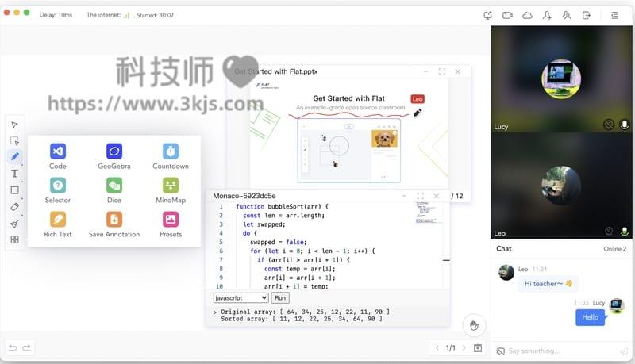Open the Presets app
The image size is (635, 364).
[171, 224]
